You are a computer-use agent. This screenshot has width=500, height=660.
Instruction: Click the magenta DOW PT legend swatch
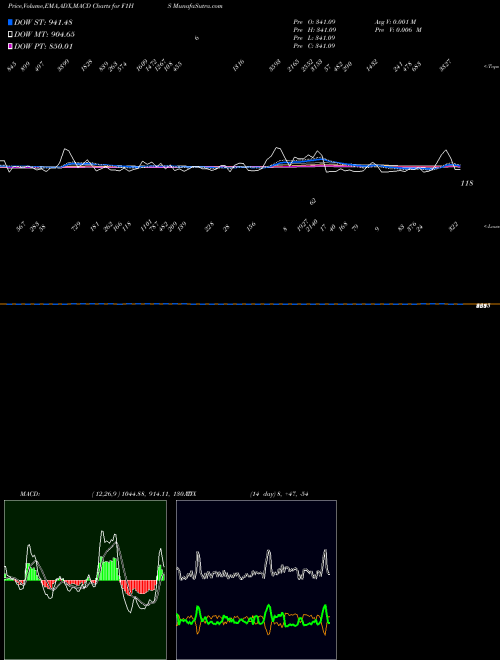10,46
